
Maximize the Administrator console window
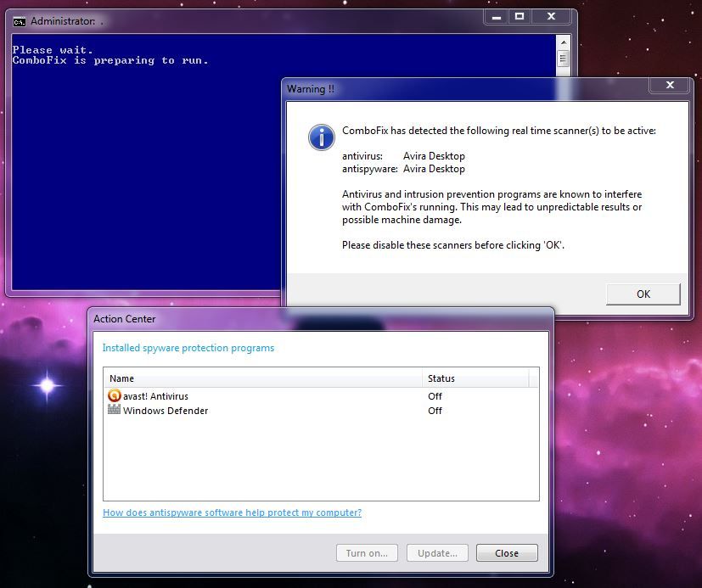[x=519, y=17]
